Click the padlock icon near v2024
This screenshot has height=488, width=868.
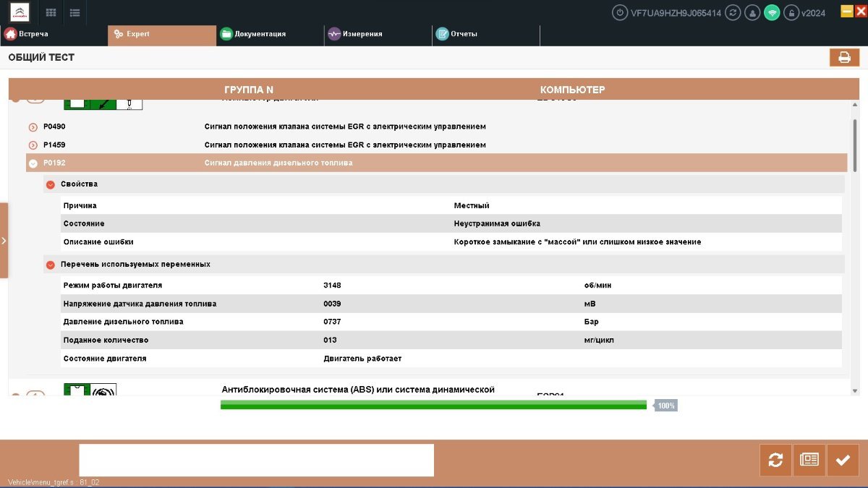click(791, 12)
